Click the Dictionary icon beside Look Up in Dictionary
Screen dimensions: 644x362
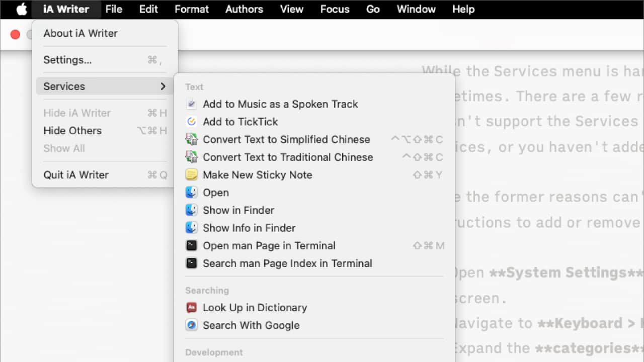pyautogui.click(x=191, y=307)
